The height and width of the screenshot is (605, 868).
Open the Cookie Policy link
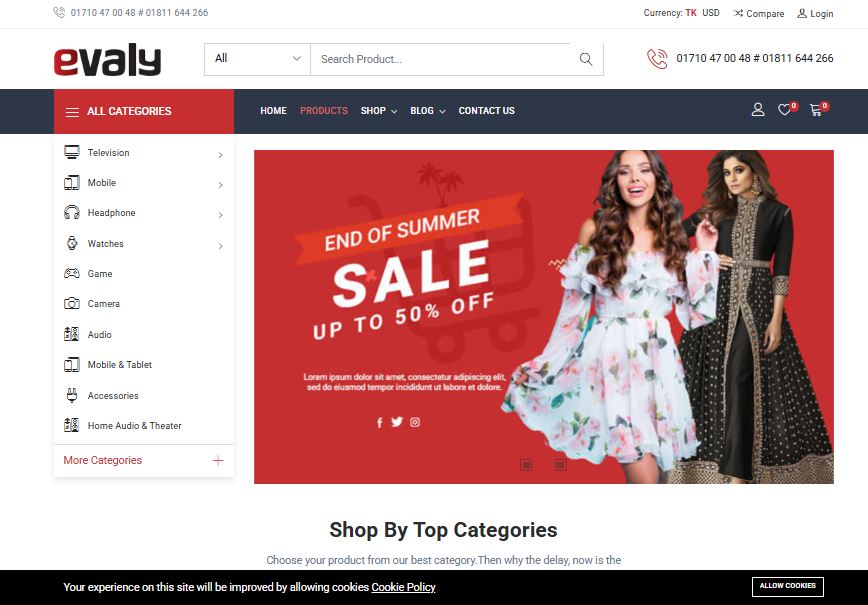click(403, 587)
